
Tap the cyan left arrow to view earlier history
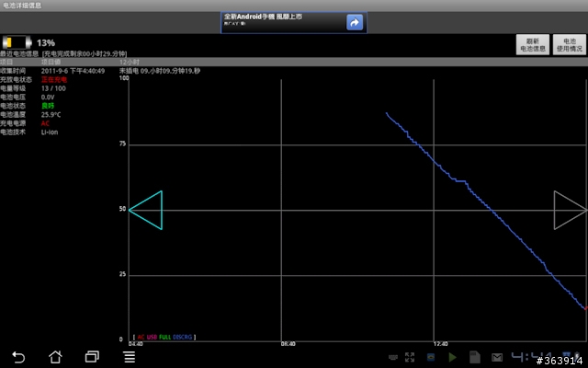146,210
